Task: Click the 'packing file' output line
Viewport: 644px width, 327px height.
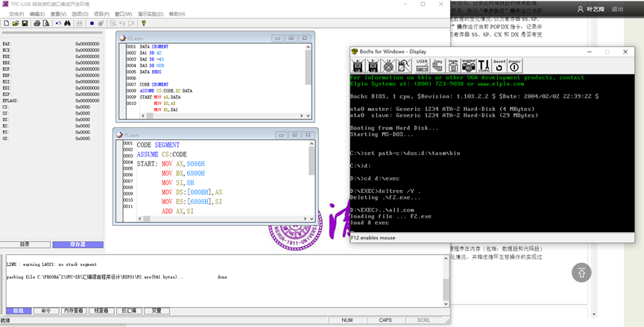Action: pos(116,277)
